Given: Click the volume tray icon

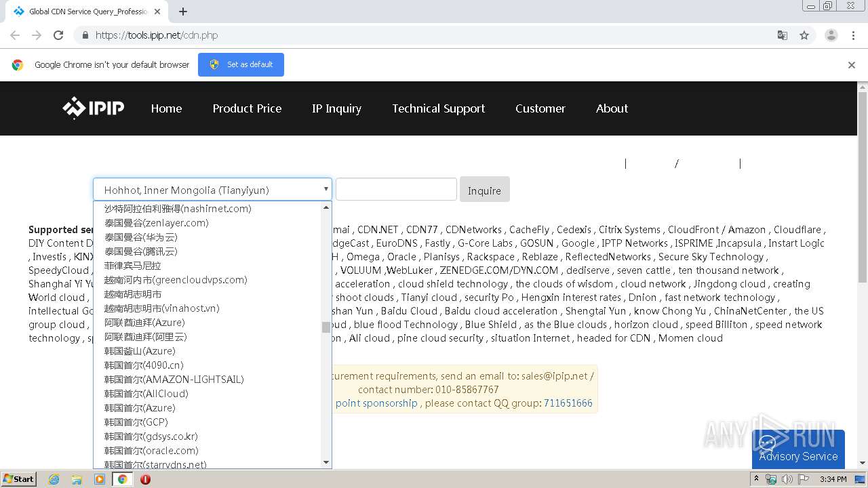Looking at the screenshot, I should pyautogui.click(x=787, y=479).
